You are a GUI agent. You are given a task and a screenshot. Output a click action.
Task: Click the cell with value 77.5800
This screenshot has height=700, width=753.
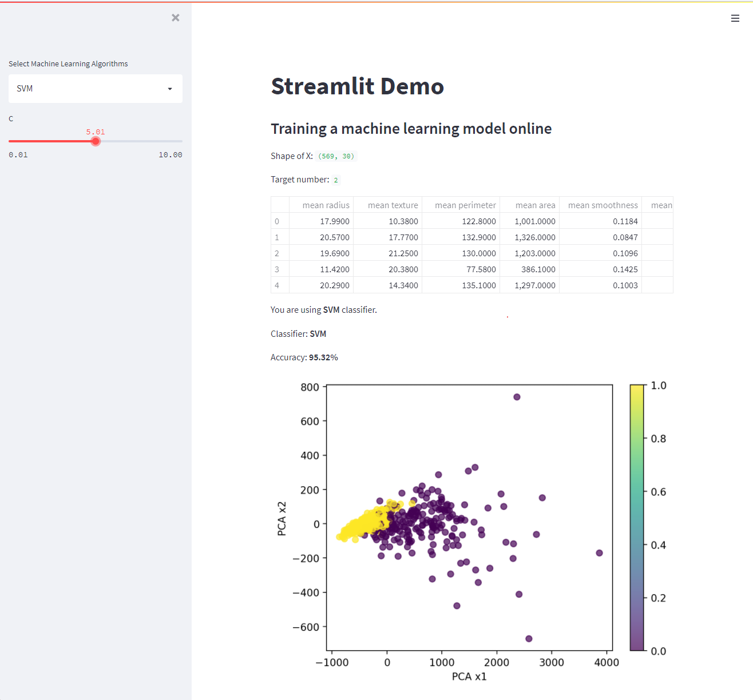461,269
